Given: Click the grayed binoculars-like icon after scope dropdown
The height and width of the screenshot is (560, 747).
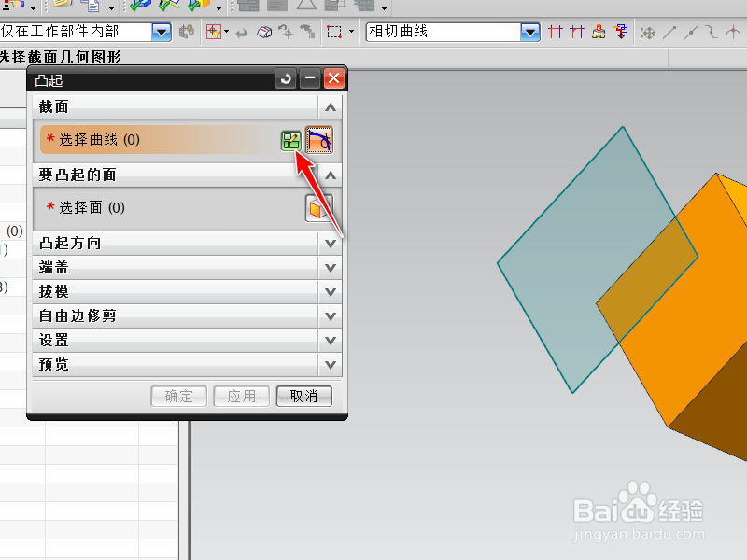Looking at the screenshot, I should tap(186, 32).
